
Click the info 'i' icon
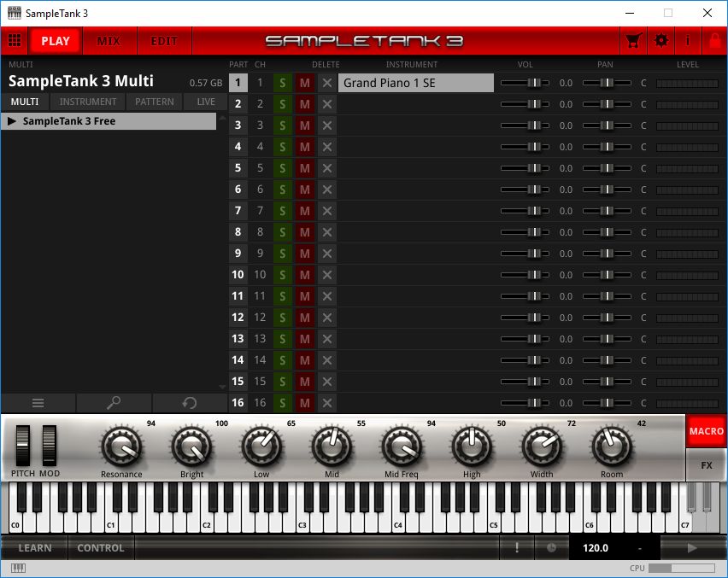point(688,41)
